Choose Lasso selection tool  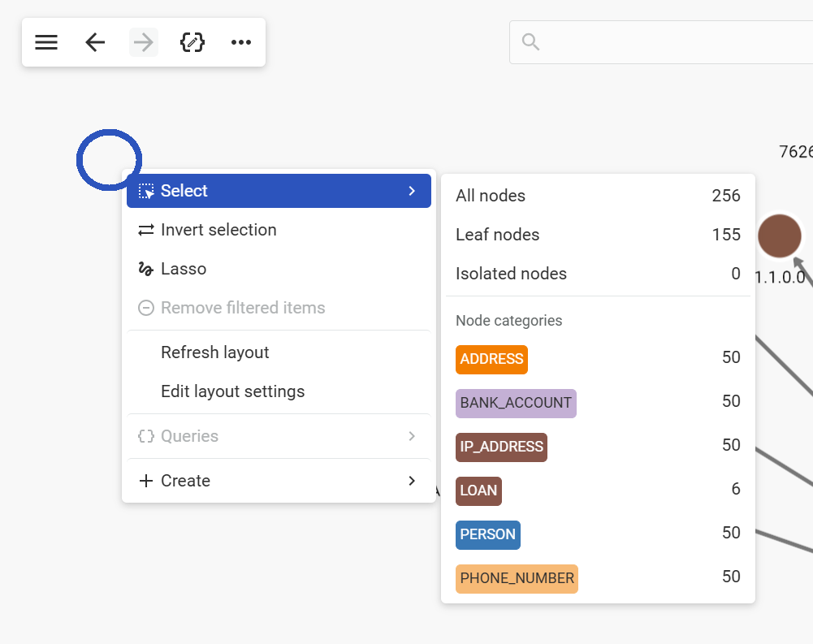(x=184, y=269)
